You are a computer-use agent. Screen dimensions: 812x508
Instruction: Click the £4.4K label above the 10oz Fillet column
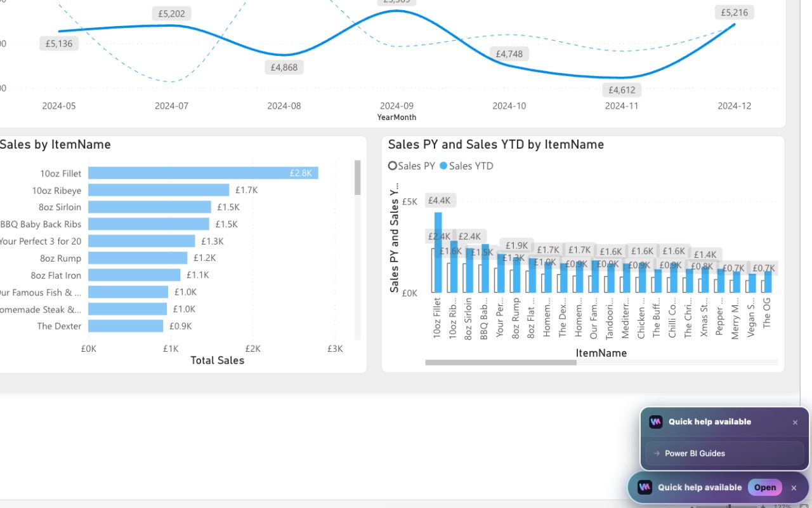pos(439,201)
